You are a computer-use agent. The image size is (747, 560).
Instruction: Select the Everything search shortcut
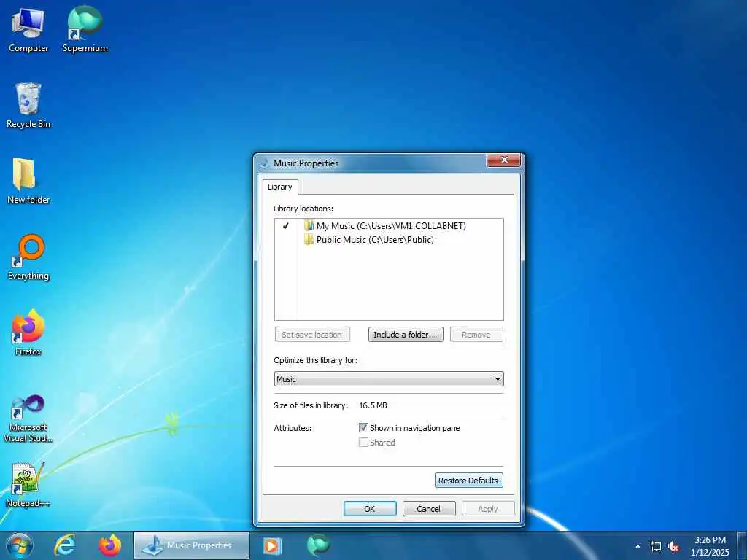tap(28, 257)
